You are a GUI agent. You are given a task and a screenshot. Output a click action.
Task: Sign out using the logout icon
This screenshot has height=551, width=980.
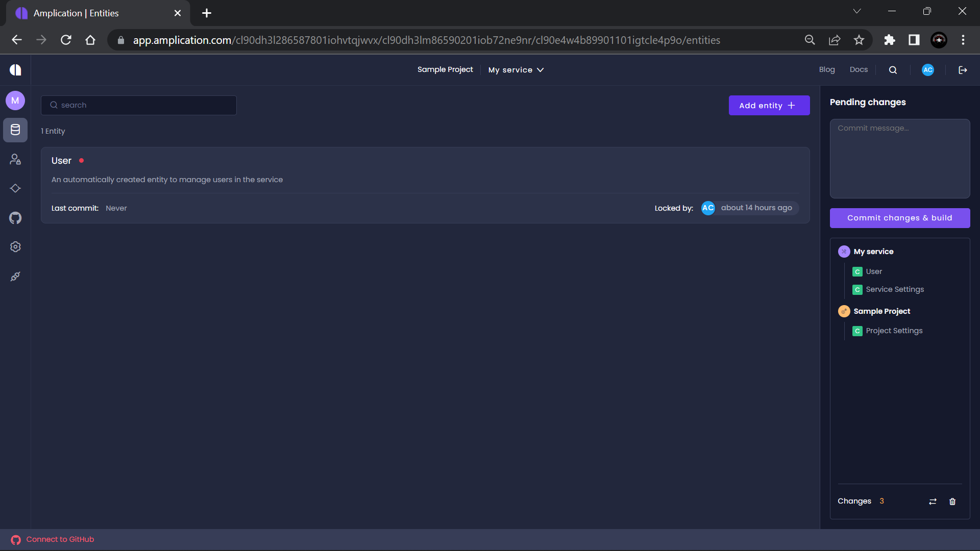click(x=963, y=70)
